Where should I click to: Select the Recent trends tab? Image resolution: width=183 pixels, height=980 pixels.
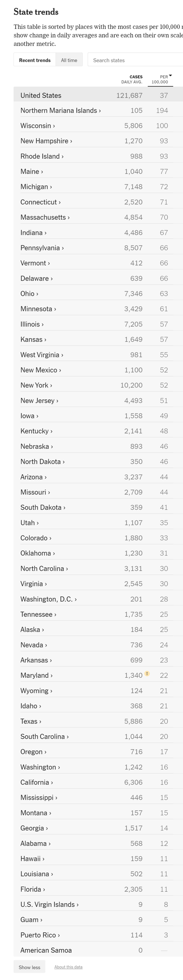(35, 60)
